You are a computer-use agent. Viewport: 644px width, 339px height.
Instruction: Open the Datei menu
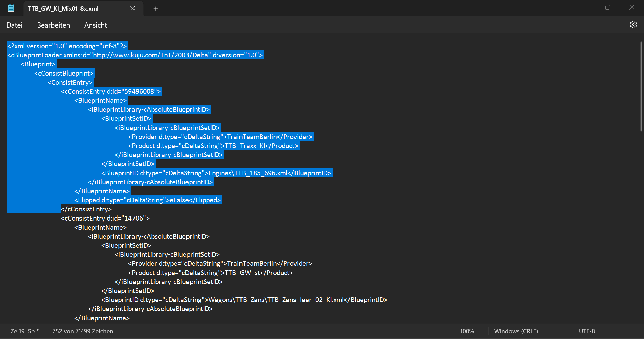click(x=15, y=25)
